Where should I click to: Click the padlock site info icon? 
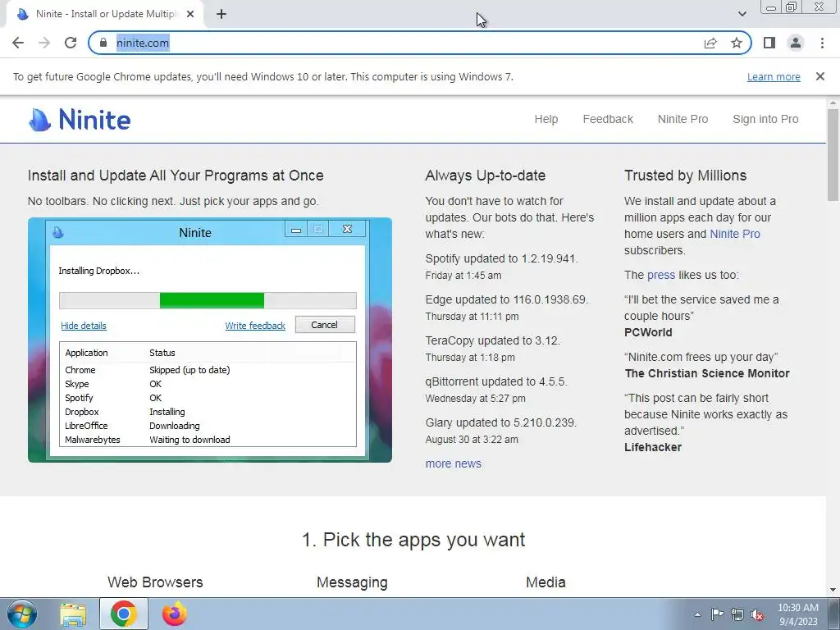[x=103, y=43]
